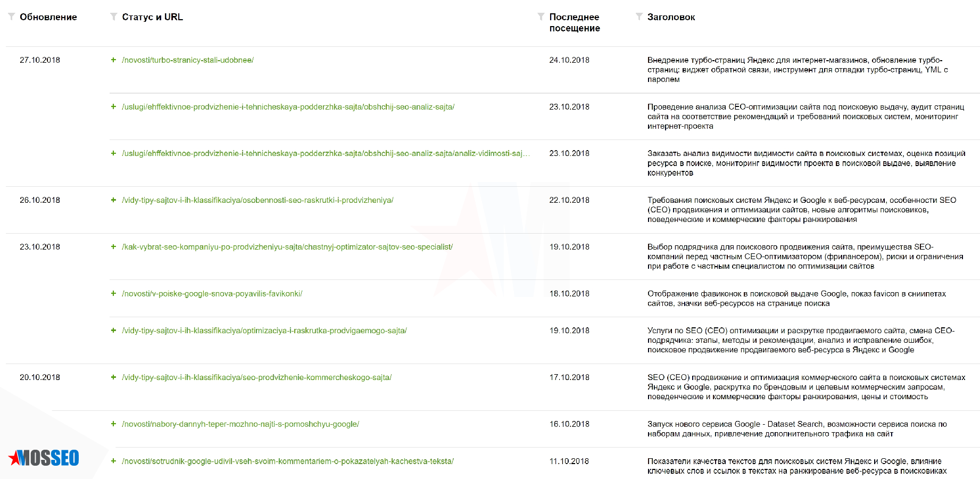
Task: Open the truncated analiz-vidimosti-saj… URL
Action: [325, 153]
